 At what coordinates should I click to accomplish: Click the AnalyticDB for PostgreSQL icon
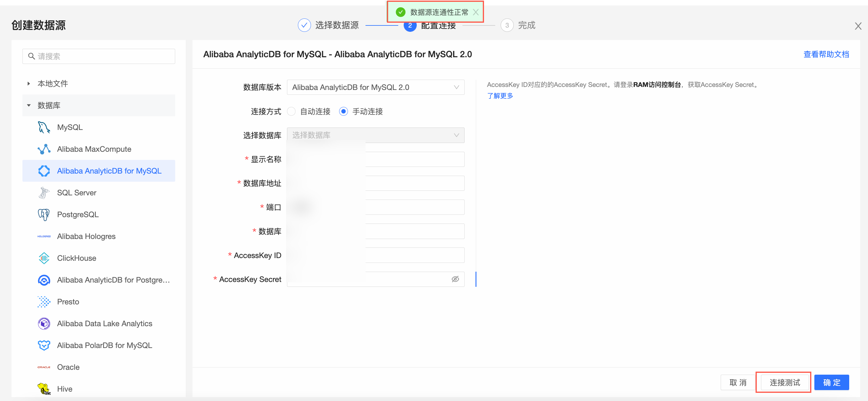44,280
